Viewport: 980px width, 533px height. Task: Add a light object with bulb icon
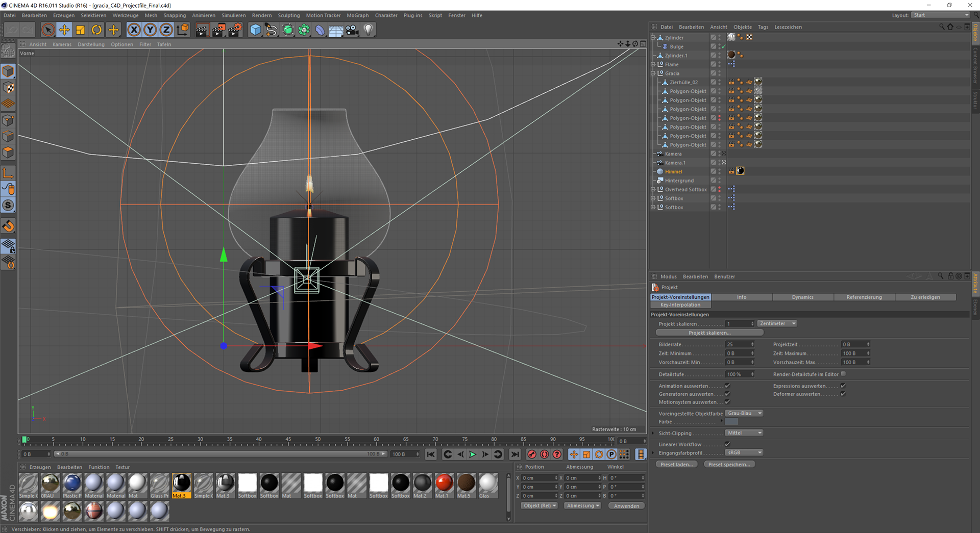tap(369, 30)
